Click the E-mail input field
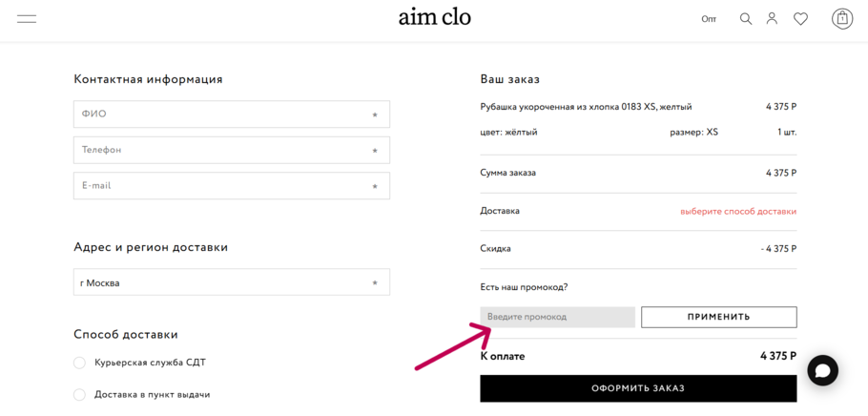The width and height of the screenshot is (868, 416). (232, 185)
